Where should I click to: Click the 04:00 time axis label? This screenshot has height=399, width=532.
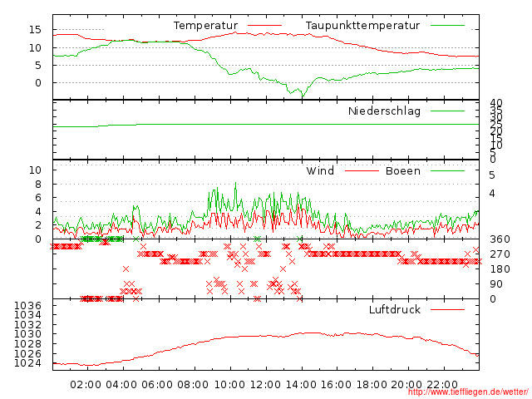pos(121,385)
